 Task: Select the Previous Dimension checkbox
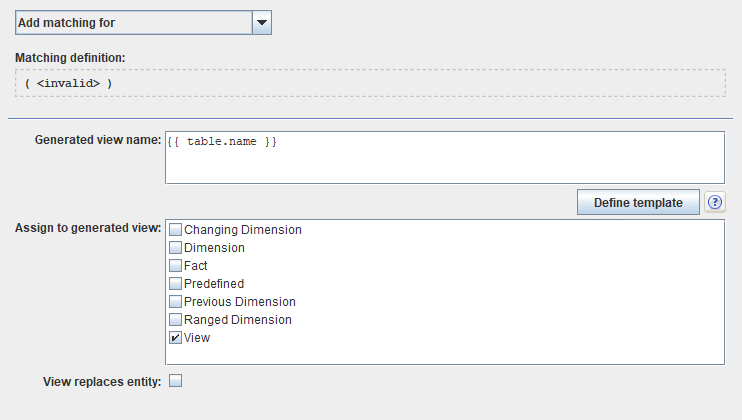pos(176,302)
